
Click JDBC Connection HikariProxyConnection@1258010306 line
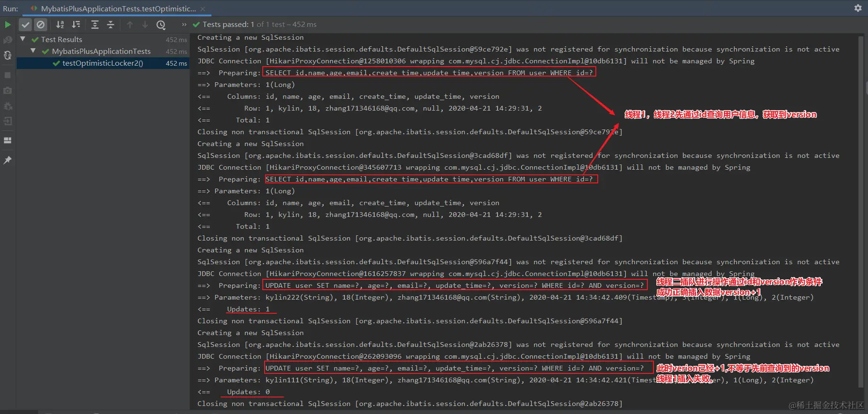(476, 61)
